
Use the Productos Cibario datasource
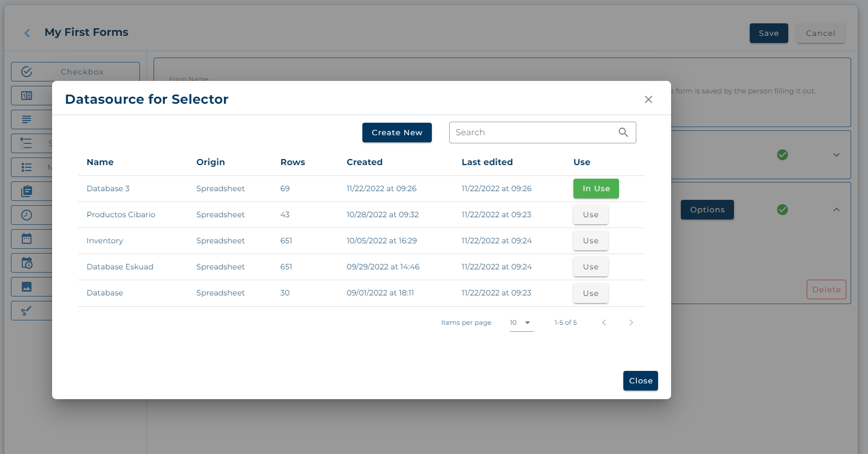[590, 215]
